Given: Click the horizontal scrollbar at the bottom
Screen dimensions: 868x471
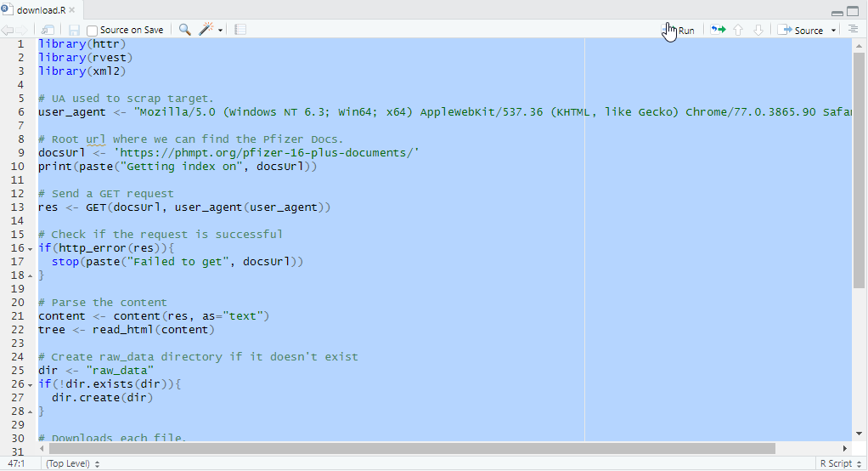Looking at the screenshot, I should pyautogui.click(x=412, y=448).
